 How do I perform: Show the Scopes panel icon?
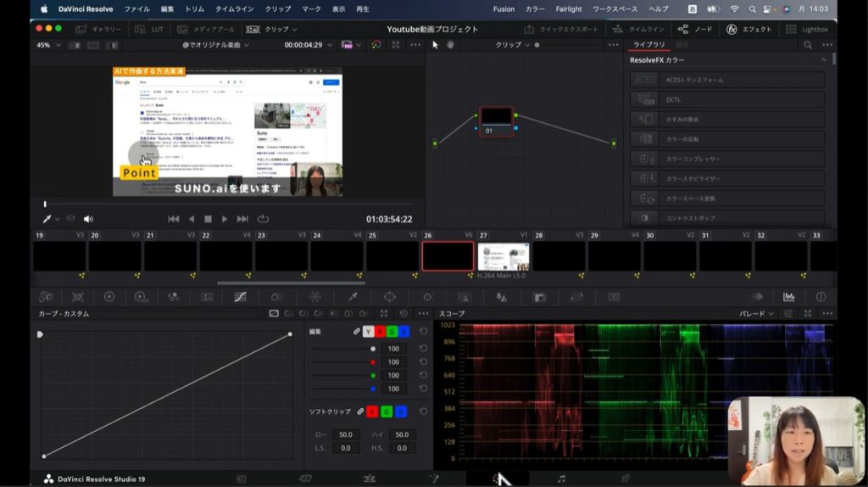(789, 297)
